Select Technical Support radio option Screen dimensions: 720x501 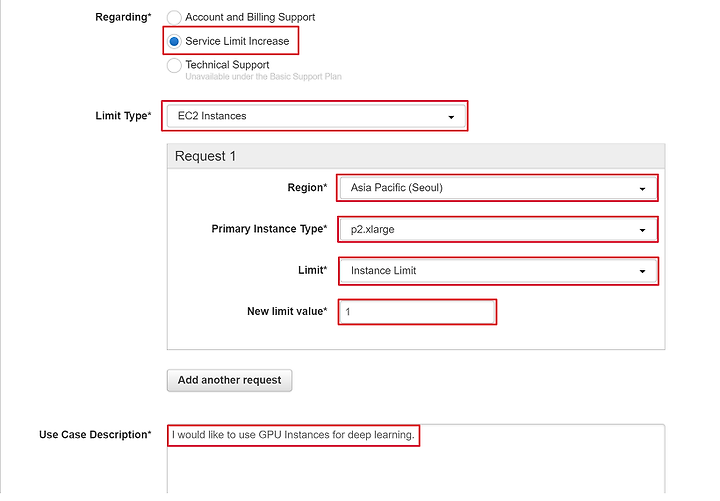174,65
